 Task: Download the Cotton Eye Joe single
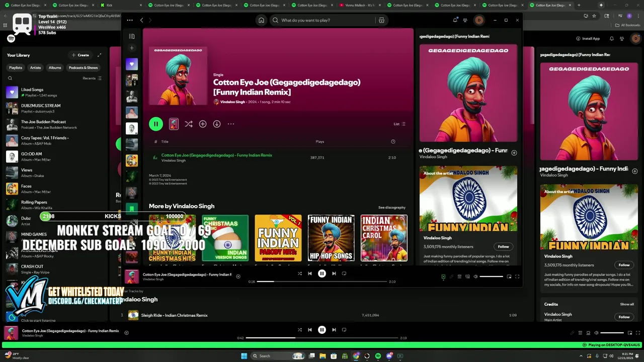pos(217,124)
